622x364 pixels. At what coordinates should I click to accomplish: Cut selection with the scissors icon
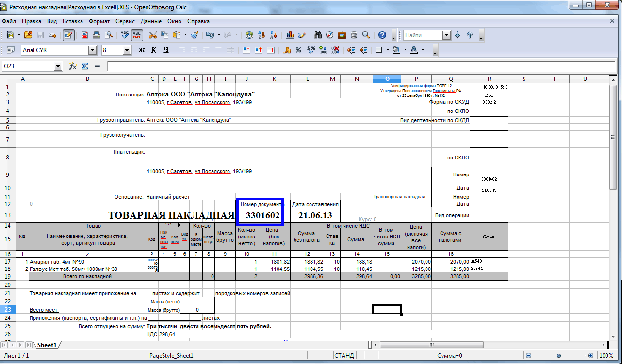tap(153, 35)
